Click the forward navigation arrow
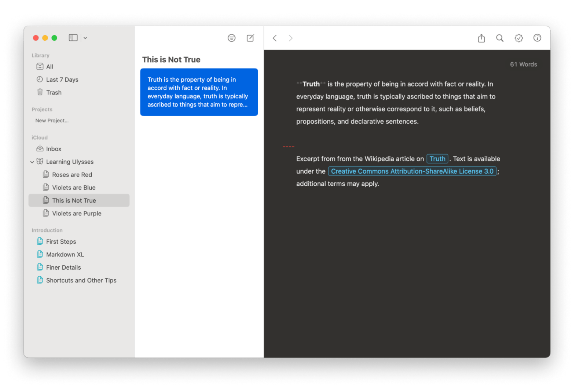This screenshot has height=392, width=572. click(290, 38)
